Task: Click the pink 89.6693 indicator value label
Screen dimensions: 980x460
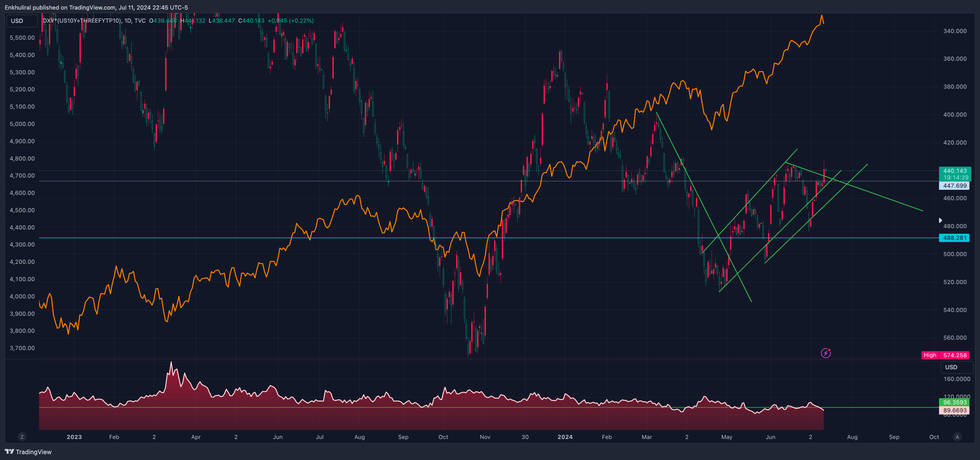Action: coord(954,410)
